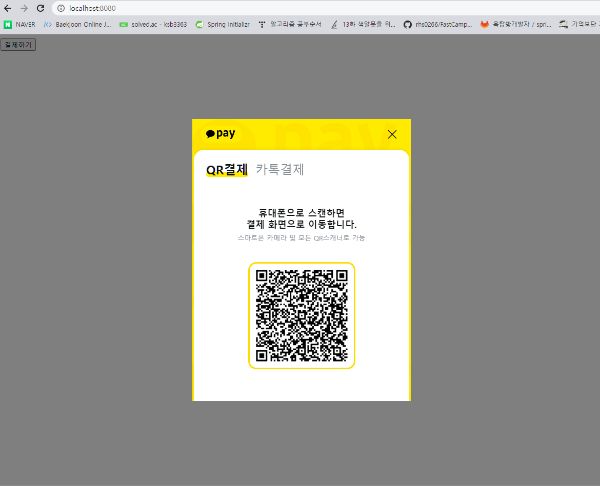Click the text 휴대폰으로 스캔하면

(302, 212)
